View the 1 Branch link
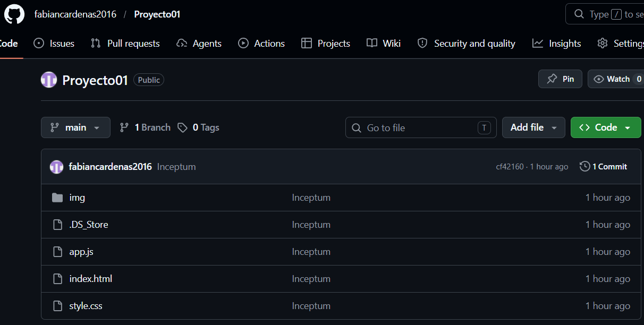Image resolution: width=644 pixels, height=325 pixels. coord(145,127)
